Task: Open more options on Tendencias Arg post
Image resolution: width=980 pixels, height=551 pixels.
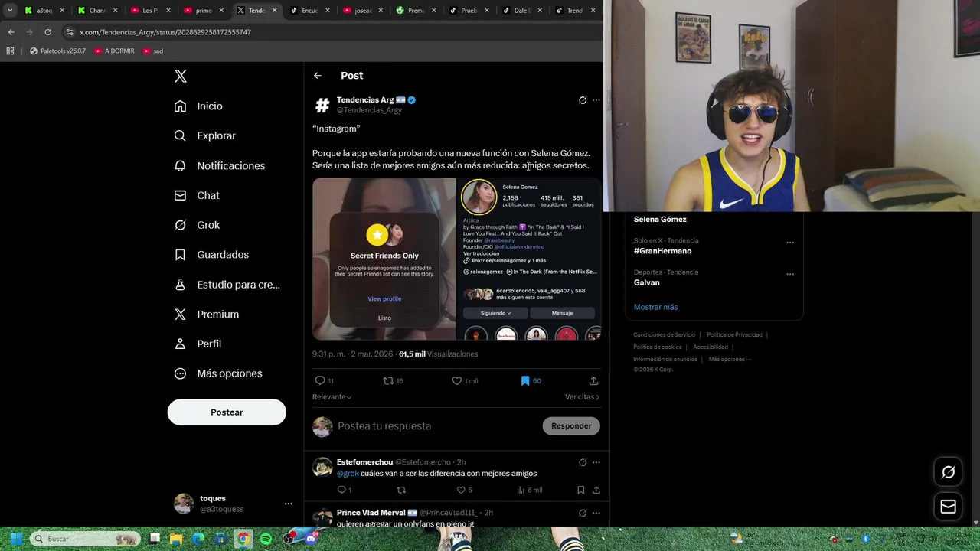Action: 596,100
